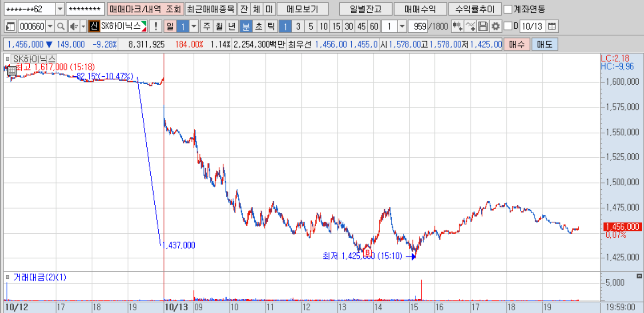
Task: Click the 수익률추이 return trend button
Action: 475,9
